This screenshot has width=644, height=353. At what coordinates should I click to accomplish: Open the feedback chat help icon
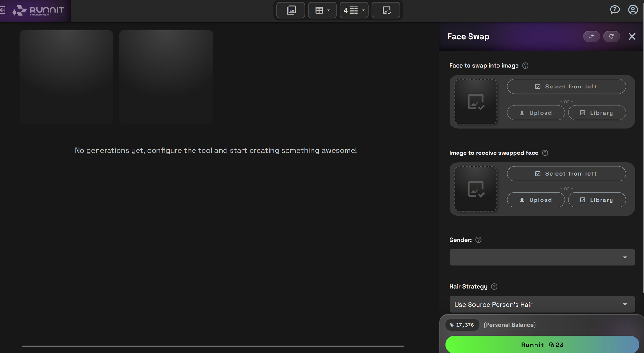coord(614,10)
